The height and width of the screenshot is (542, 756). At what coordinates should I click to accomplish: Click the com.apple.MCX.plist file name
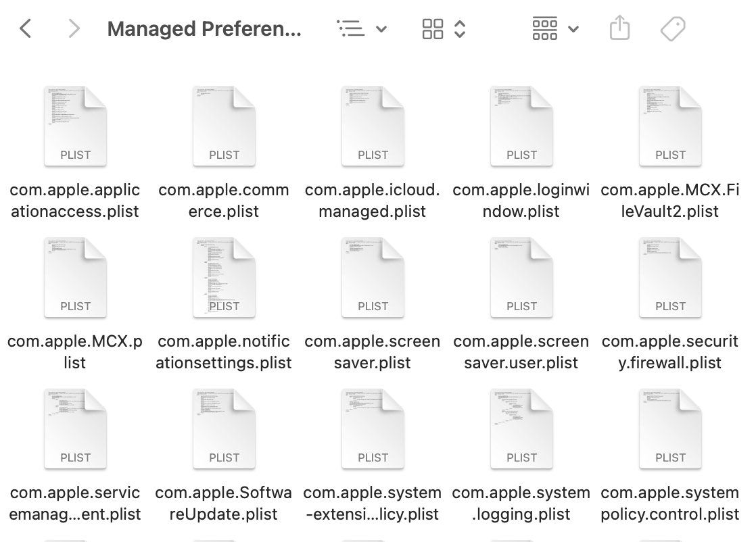pyautogui.click(x=75, y=351)
